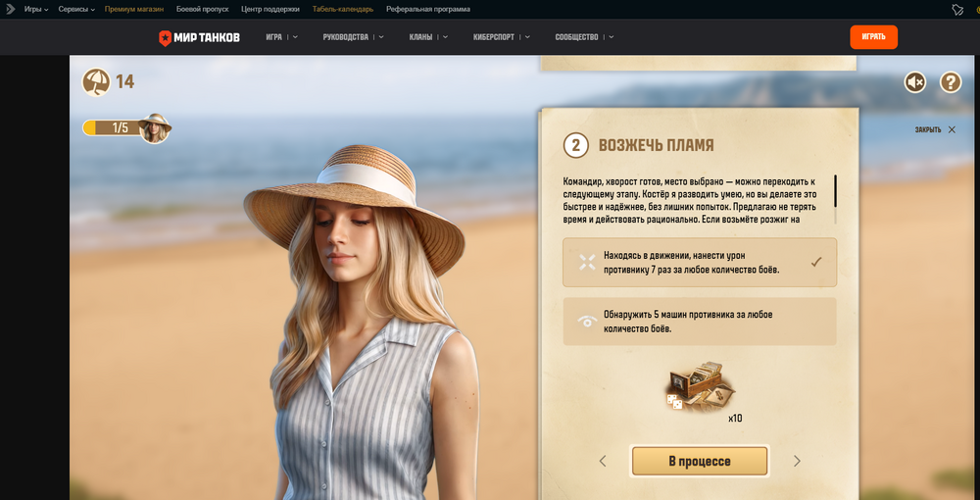The height and width of the screenshot is (500, 980).
Task: Open the Боевой пропуск link
Action: pyautogui.click(x=203, y=10)
